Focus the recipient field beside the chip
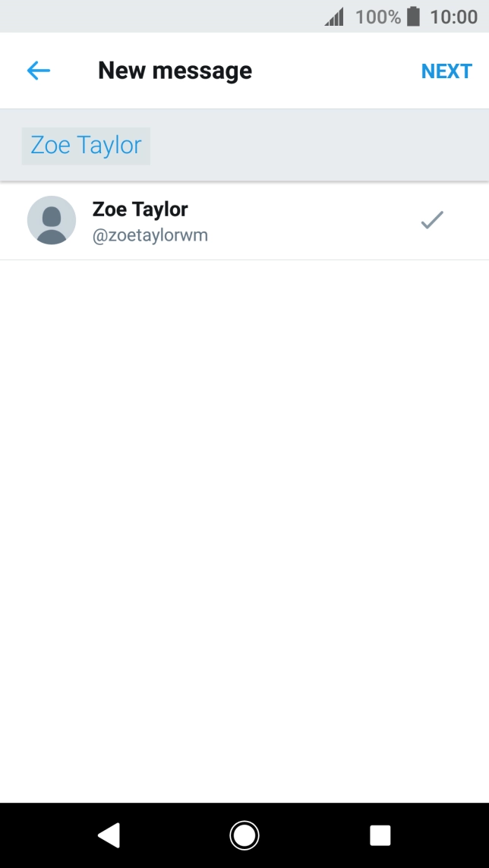Screen dimensions: 489x868 (x=319, y=146)
